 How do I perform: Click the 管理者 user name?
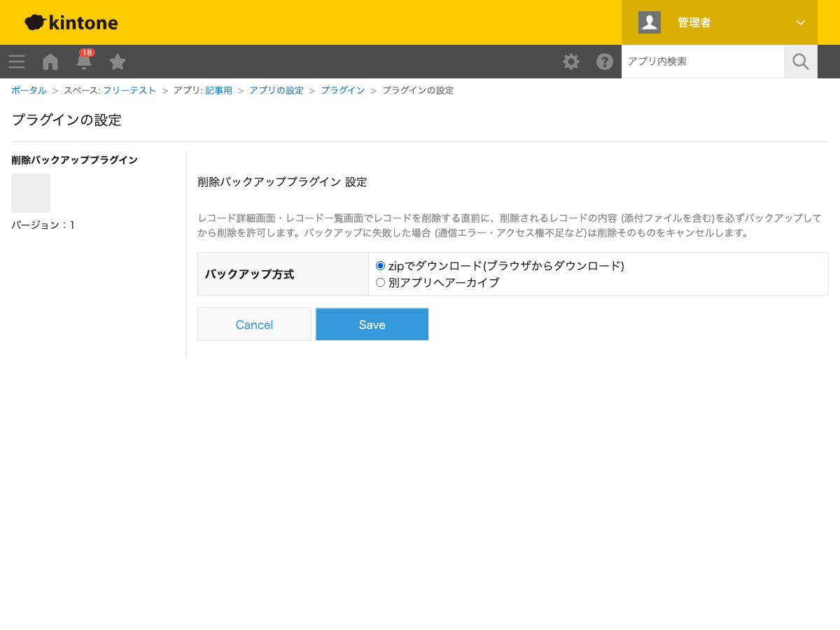click(x=694, y=22)
